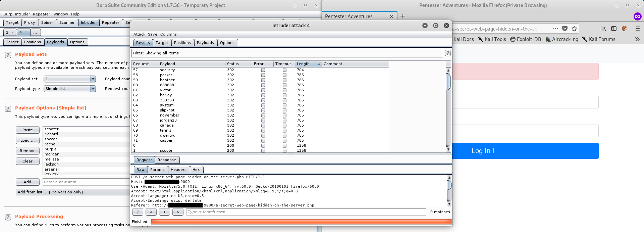The height and width of the screenshot is (232, 644).
Task: Switch to the Response tab
Action: point(167,160)
